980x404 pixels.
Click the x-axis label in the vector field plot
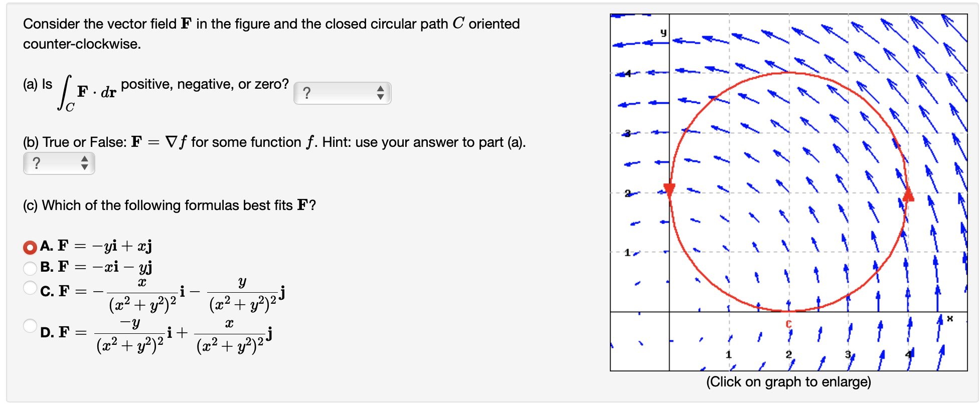coord(949,318)
